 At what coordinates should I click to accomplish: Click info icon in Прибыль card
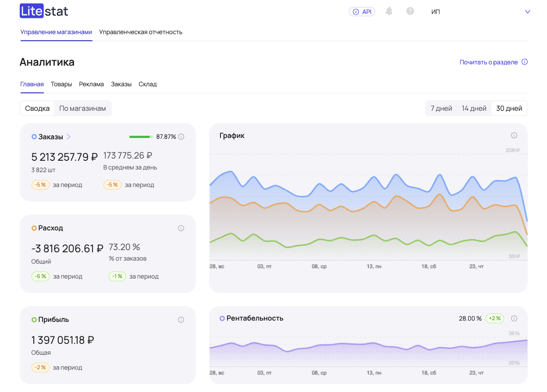click(181, 320)
